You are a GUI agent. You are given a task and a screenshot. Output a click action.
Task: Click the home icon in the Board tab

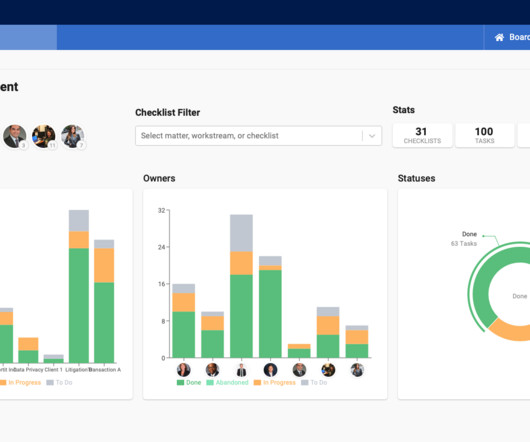pyautogui.click(x=499, y=37)
